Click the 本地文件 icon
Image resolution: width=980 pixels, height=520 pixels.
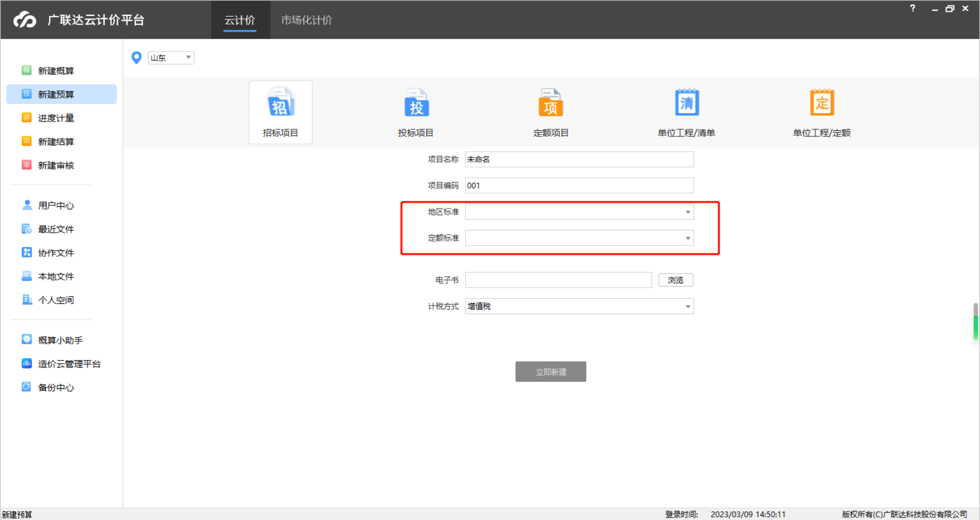(27, 276)
